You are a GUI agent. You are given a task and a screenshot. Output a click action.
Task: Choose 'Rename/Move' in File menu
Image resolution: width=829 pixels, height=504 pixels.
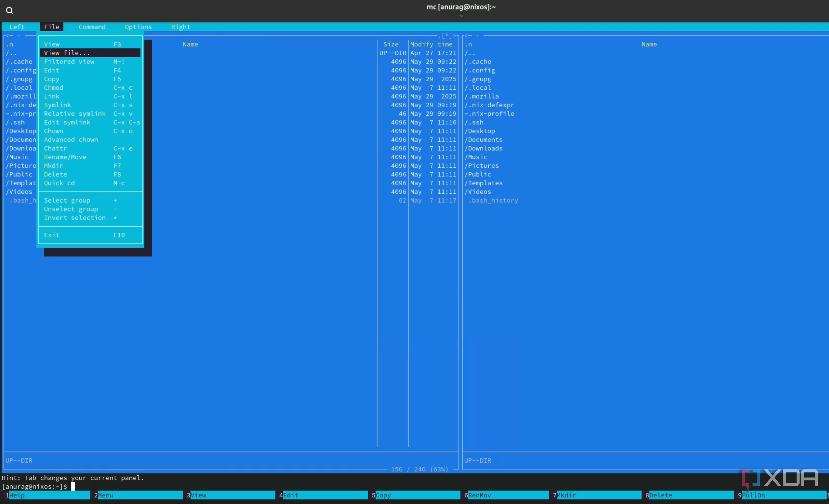coord(65,157)
